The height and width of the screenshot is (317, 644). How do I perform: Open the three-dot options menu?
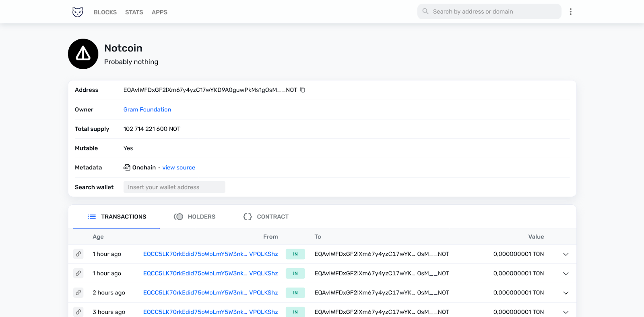click(570, 12)
